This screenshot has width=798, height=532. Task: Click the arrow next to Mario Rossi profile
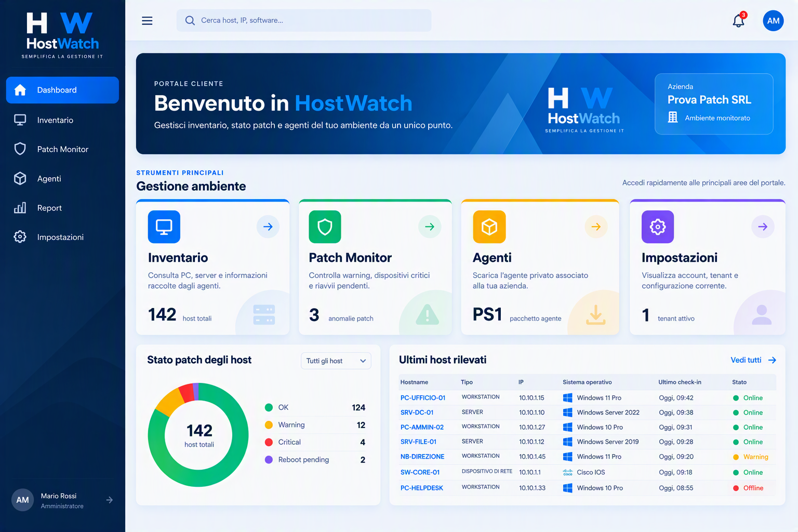pyautogui.click(x=110, y=500)
